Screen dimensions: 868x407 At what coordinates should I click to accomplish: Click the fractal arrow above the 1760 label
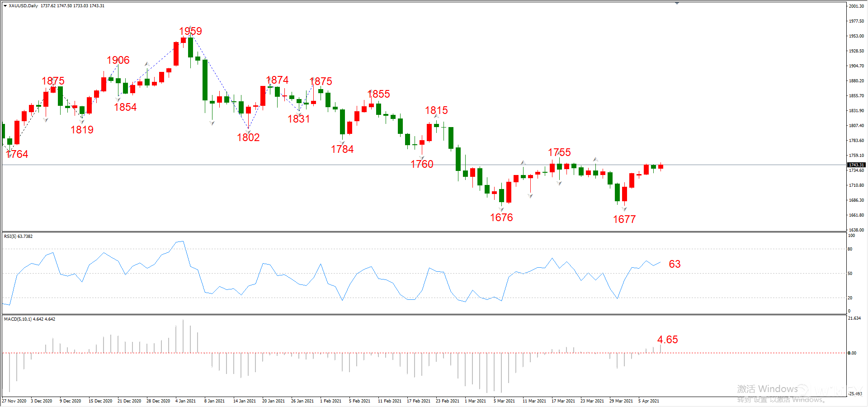pos(421,158)
